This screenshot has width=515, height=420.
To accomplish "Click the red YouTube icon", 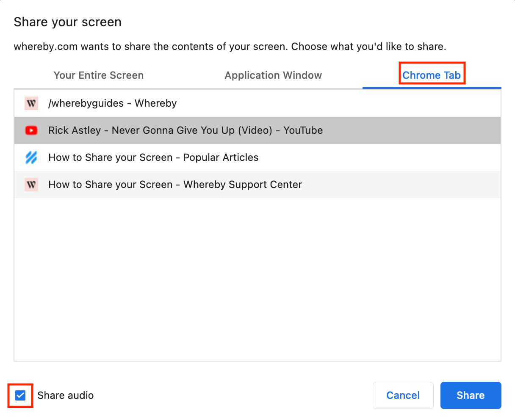I will point(31,130).
